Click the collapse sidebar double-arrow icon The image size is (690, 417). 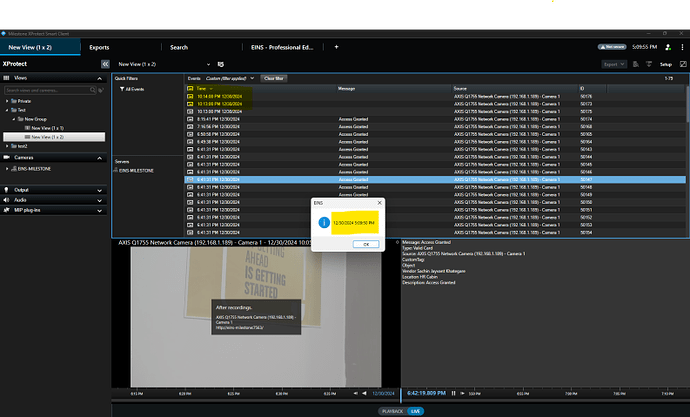pos(103,64)
